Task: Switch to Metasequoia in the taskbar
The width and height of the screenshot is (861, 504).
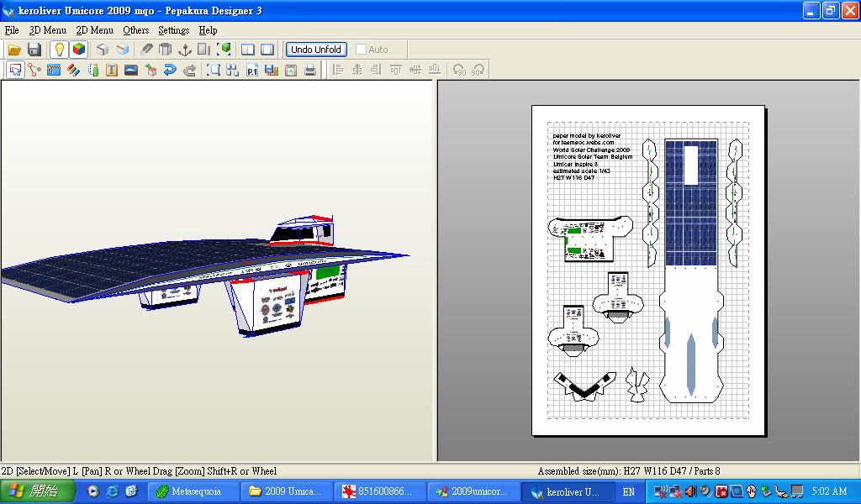Action: pos(193,491)
